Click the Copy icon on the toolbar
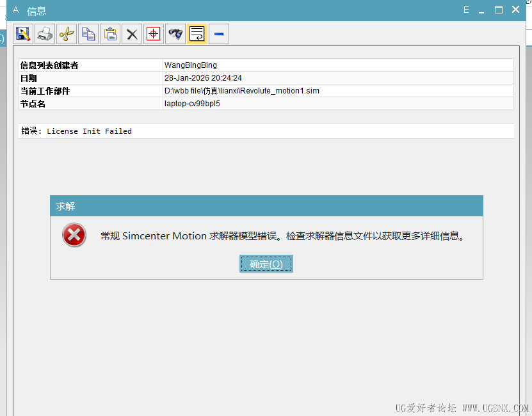Viewport: 532px width, 416px height. click(88, 33)
